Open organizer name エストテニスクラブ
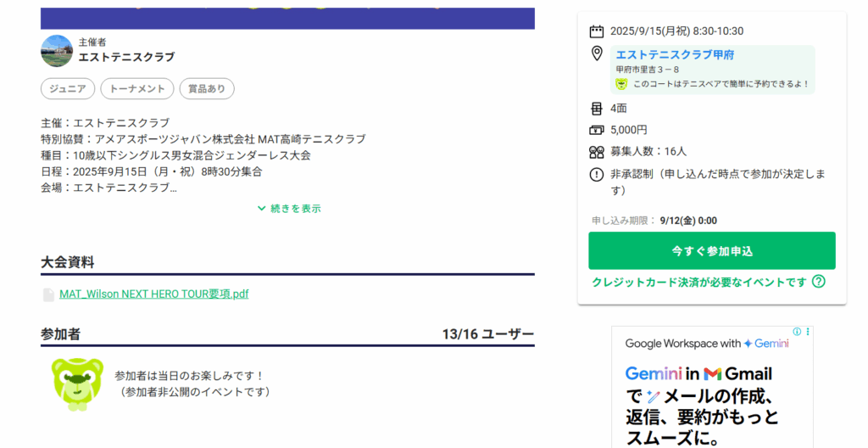 click(126, 58)
